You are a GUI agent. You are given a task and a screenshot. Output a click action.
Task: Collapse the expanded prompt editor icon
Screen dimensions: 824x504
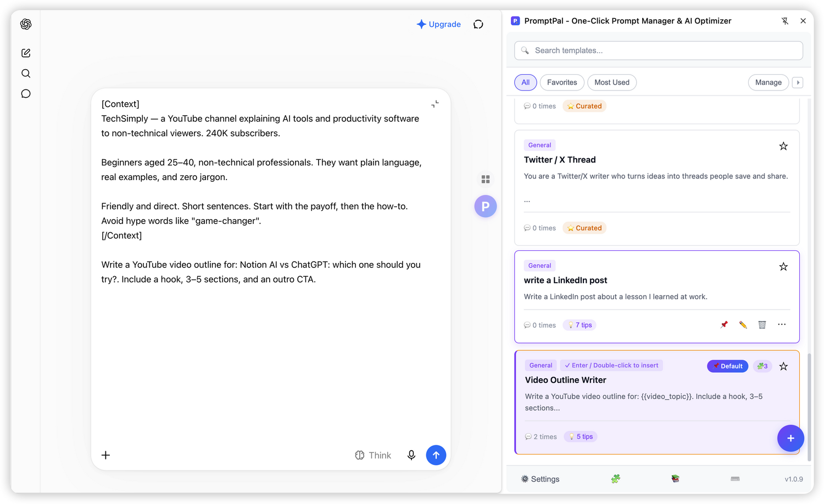point(435,104)
